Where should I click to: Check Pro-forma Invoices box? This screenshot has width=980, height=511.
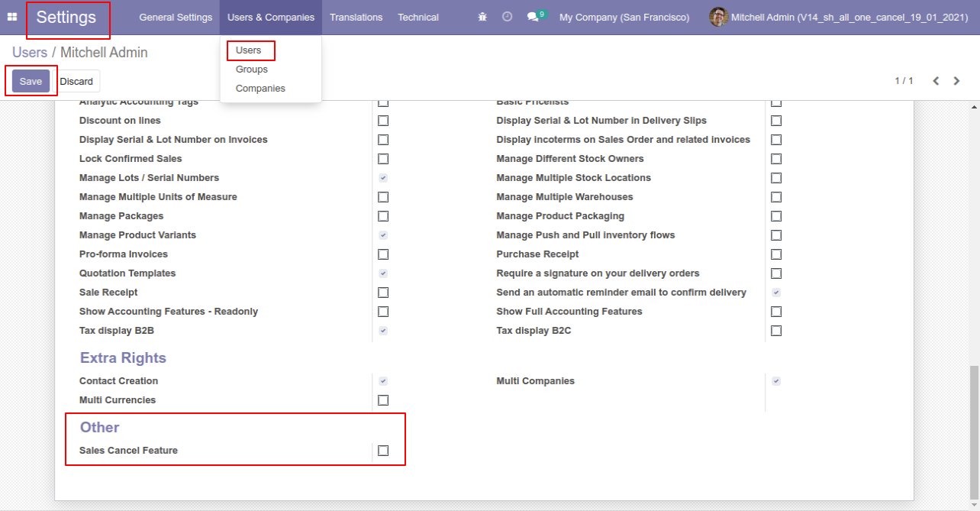tap(383, 254)
